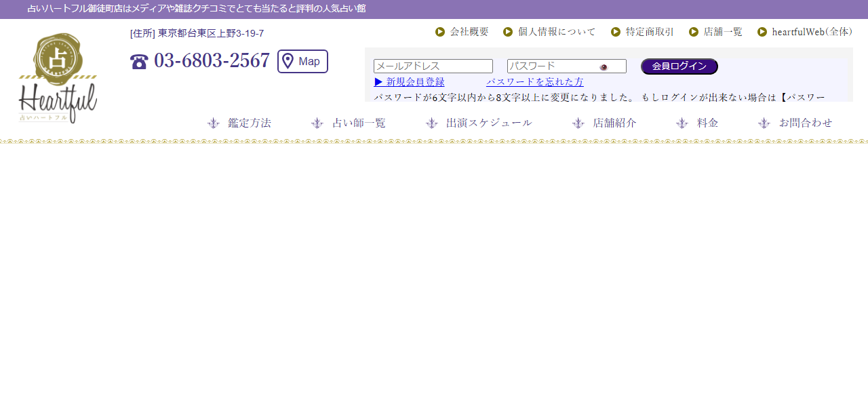Open the 店舗一覧 link
Viewport: 868px width, 407px height.
pos(723,32)
